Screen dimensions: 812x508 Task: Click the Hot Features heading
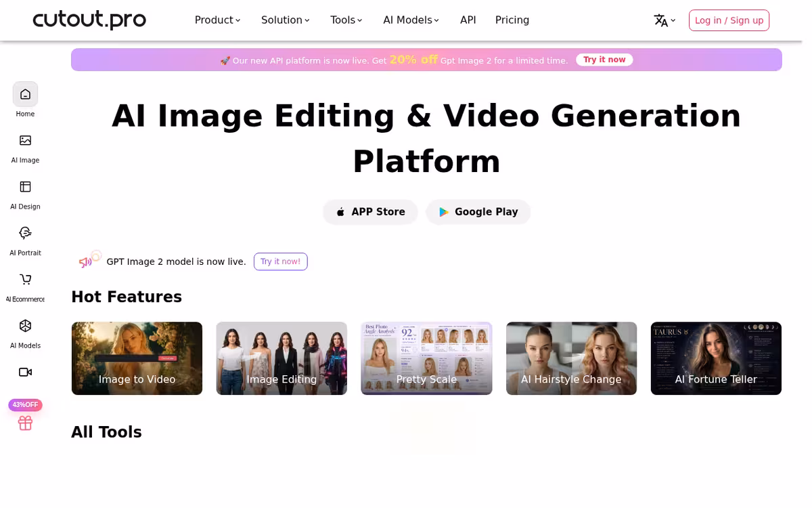coord(127,297)
